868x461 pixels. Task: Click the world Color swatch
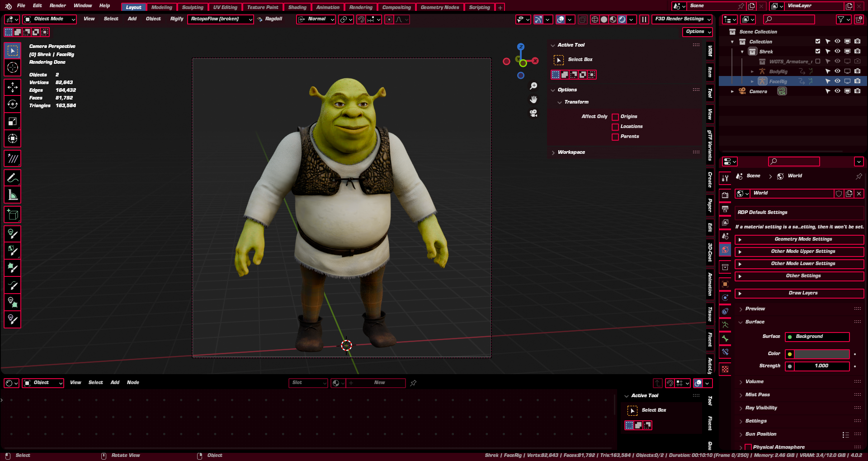click(x=822, y=354)
